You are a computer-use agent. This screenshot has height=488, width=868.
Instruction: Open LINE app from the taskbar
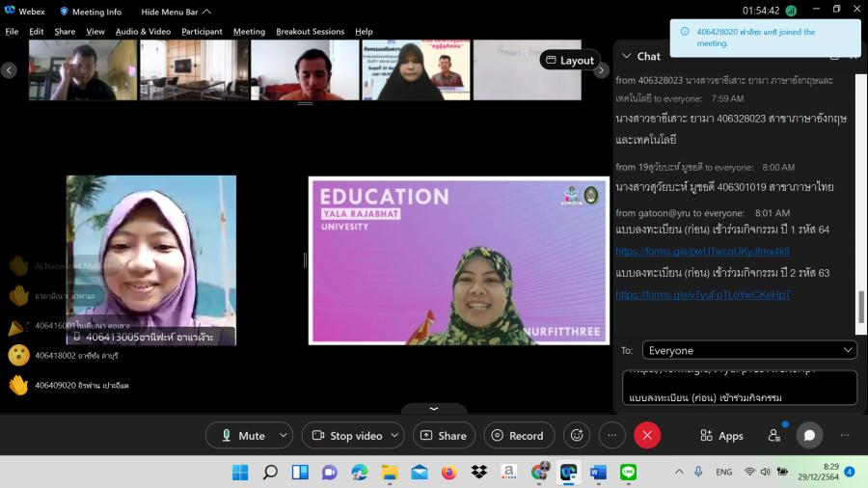(x=629, y=473)
